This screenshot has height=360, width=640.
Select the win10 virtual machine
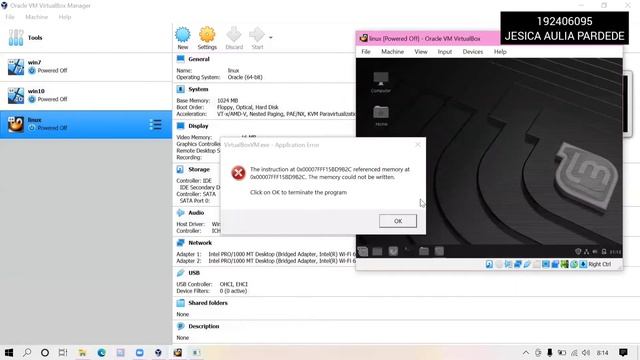(x=86, y=95)
